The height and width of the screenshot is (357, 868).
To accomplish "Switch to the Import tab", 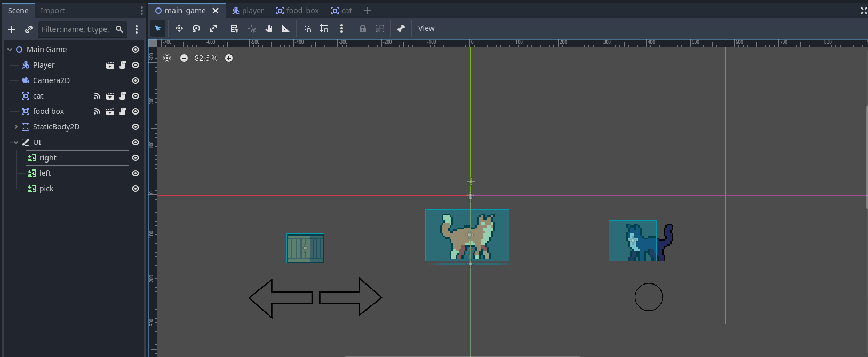I will (52, 11).
